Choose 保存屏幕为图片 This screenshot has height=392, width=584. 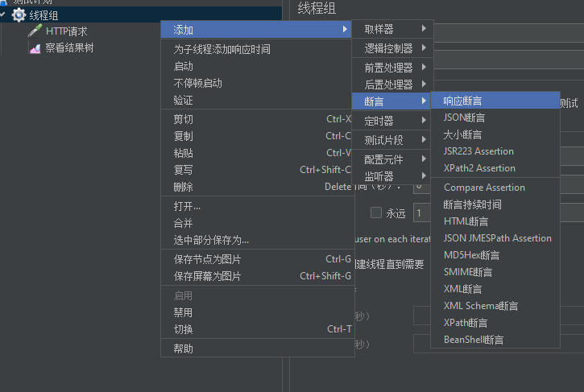256,276
